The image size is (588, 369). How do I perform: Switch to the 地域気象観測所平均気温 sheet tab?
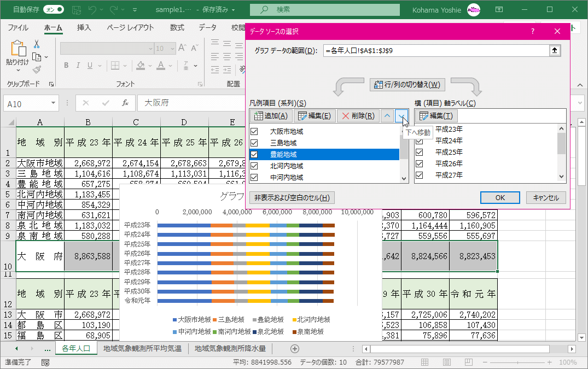142,348
